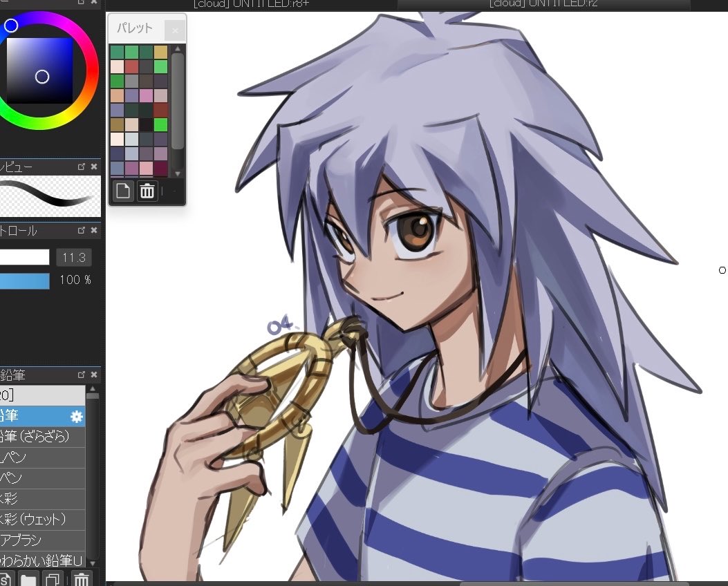Click the 100 % opacity value
This screenshot has width=728, height=586.
click(x=75, y=280)
